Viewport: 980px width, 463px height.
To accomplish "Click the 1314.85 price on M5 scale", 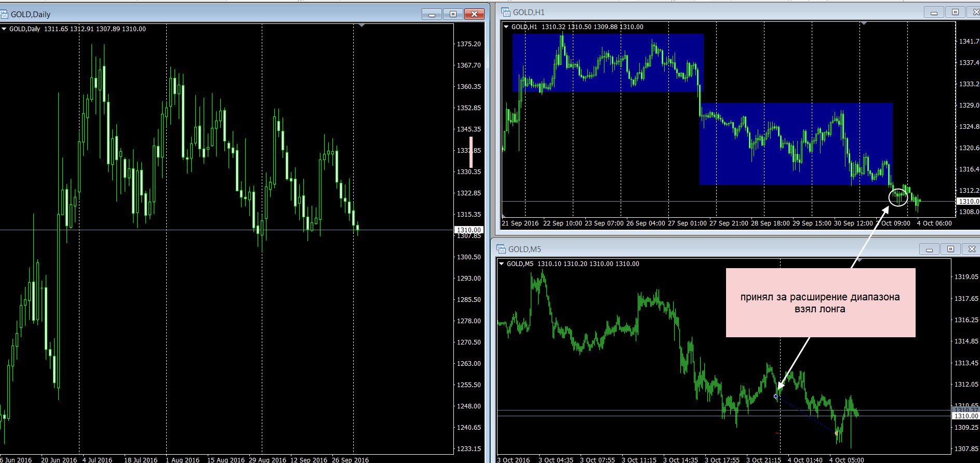I will pos(966,341).
